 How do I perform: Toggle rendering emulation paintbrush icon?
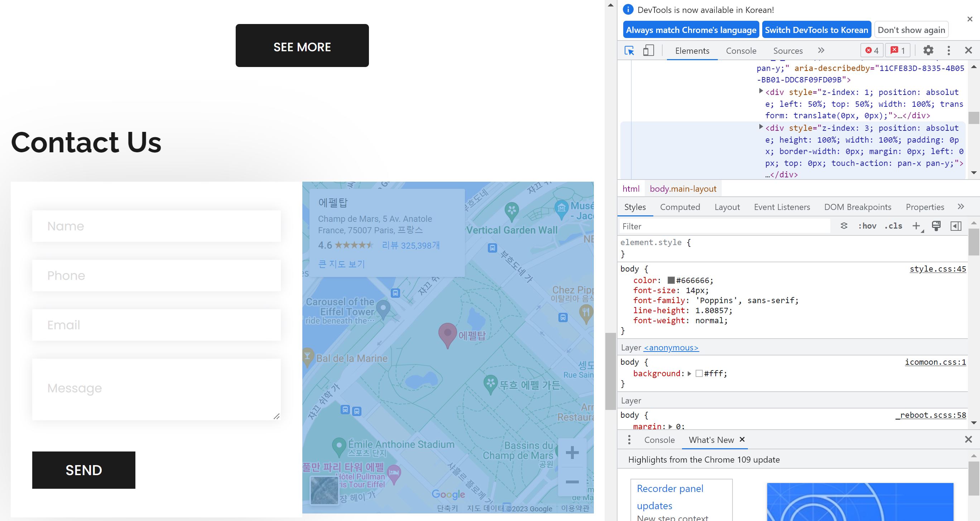click(x=936, y=226)
